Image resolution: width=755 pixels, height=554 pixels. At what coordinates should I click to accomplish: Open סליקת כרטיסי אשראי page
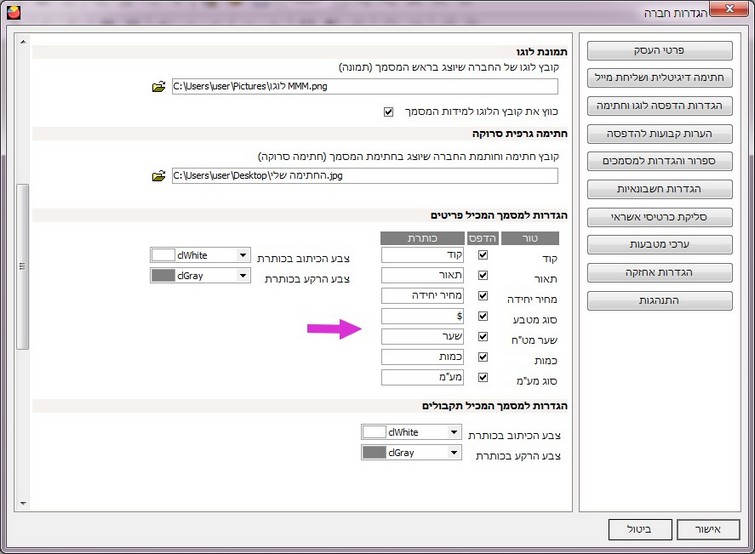[660, 217]
